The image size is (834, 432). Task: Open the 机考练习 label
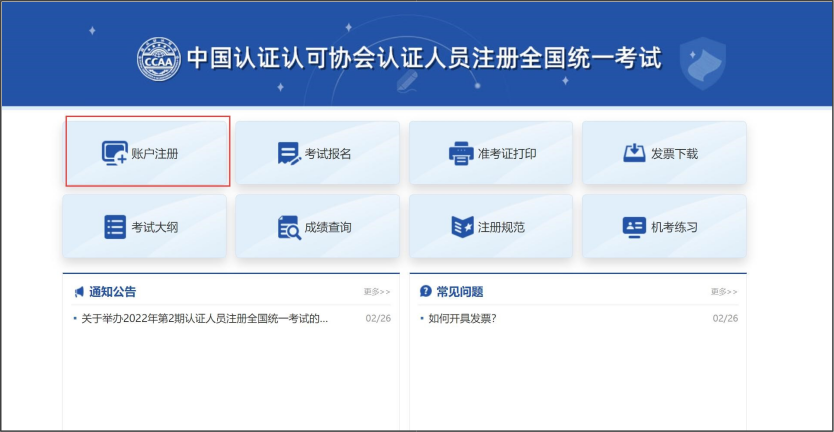[x=674, y=228]
